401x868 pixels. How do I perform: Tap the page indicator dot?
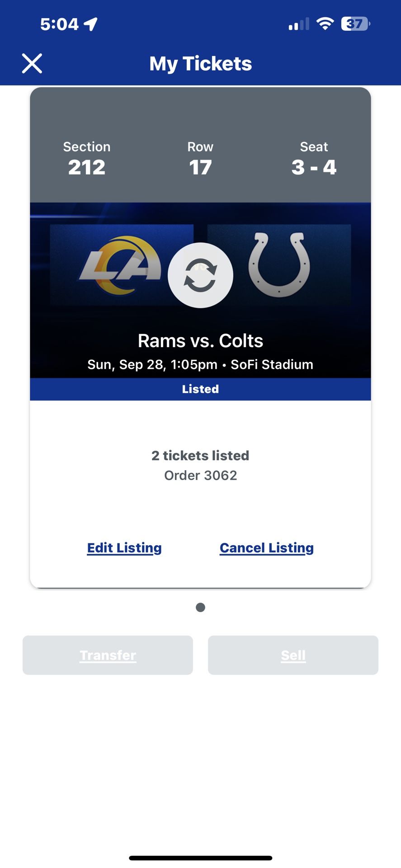(x=200, y=607)
